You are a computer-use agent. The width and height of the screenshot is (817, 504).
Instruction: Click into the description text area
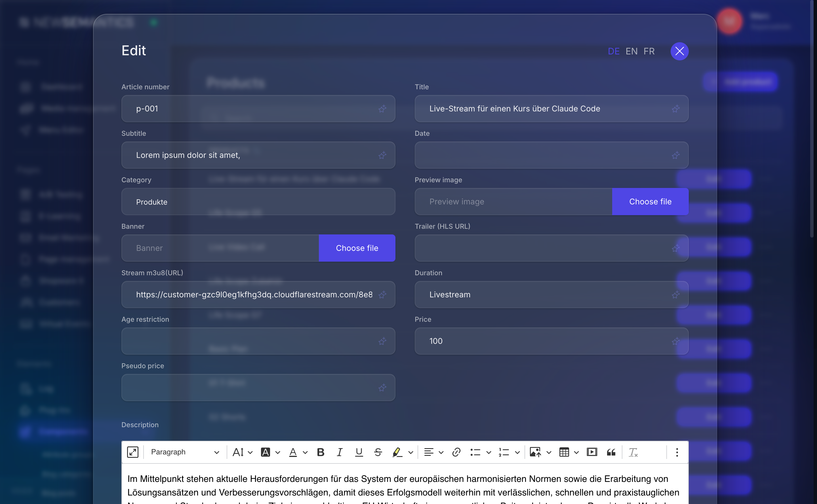405,484
